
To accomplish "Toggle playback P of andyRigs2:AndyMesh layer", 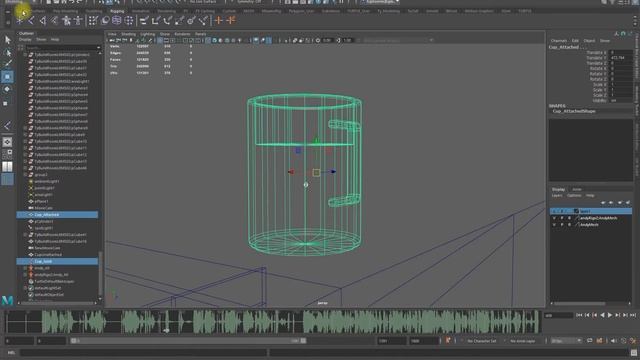I will click(562, 218).
